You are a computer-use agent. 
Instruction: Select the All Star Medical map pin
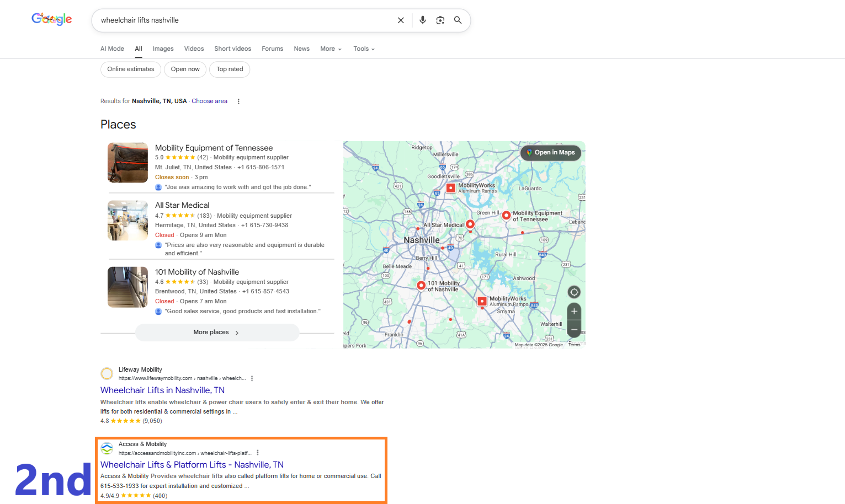[470, 224]
